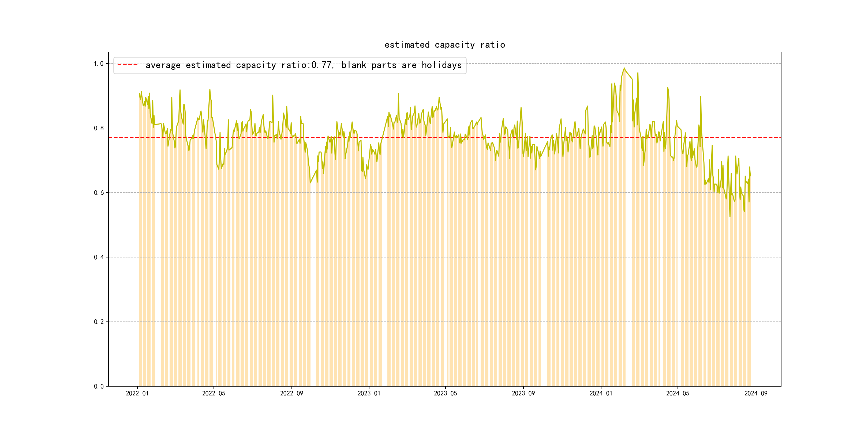Click the 2024-01 x-axis tick label

coord(601,393)
